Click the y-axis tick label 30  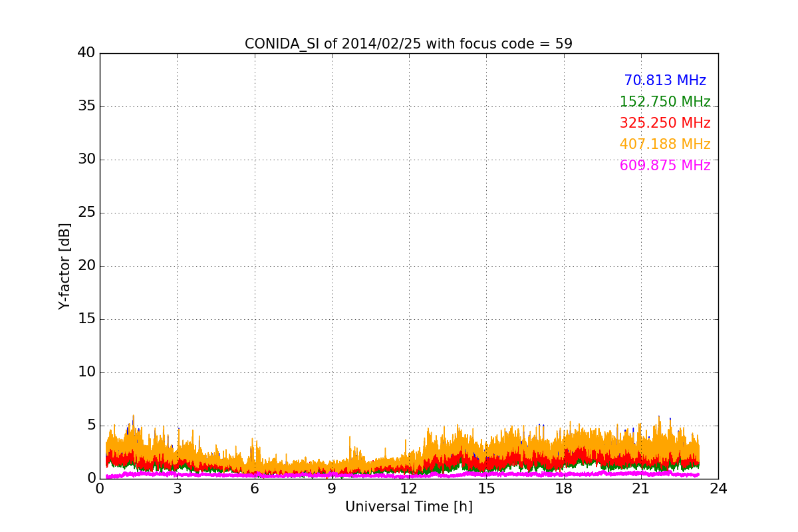coord(86,160)
